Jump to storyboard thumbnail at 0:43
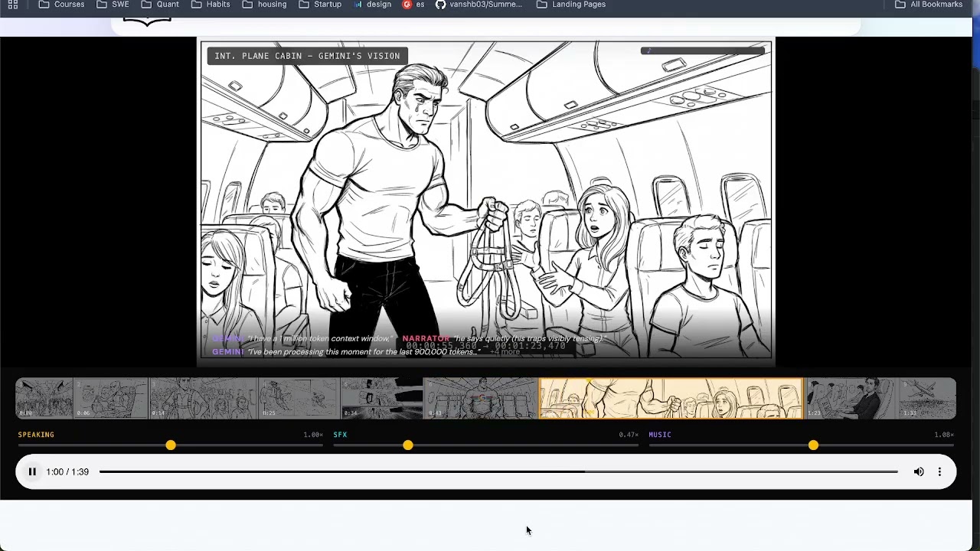Viewport: 980px width, 551px height. coord(481,398)
